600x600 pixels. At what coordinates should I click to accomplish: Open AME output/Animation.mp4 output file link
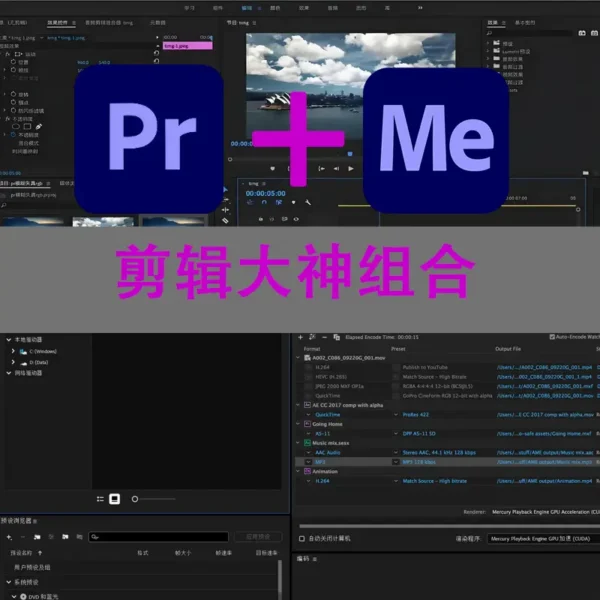point(544,481)
